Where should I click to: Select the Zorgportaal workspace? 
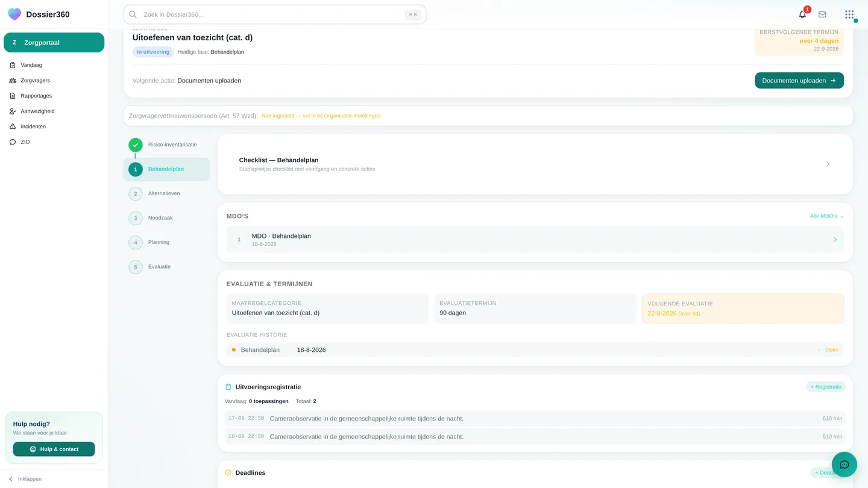(x=54, y=43)
